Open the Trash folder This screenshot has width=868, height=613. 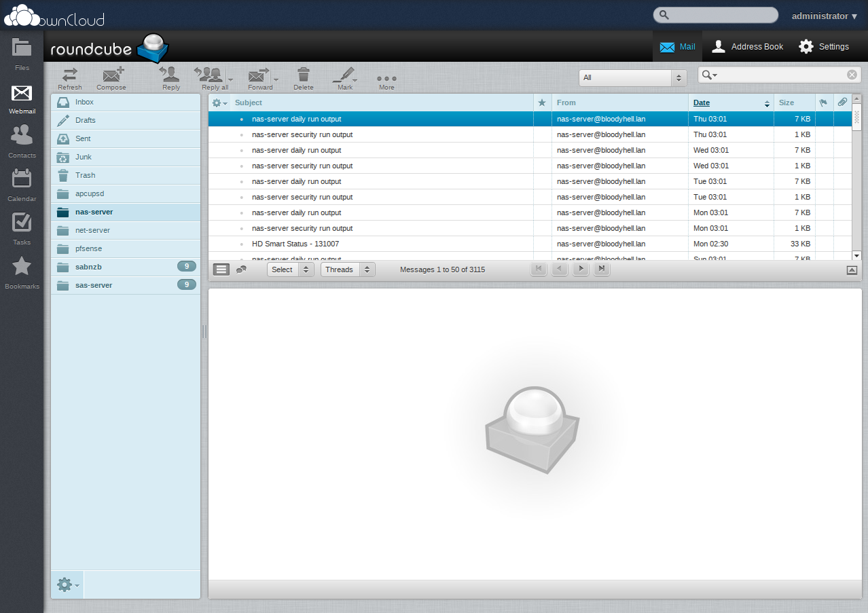pos(126,175)
